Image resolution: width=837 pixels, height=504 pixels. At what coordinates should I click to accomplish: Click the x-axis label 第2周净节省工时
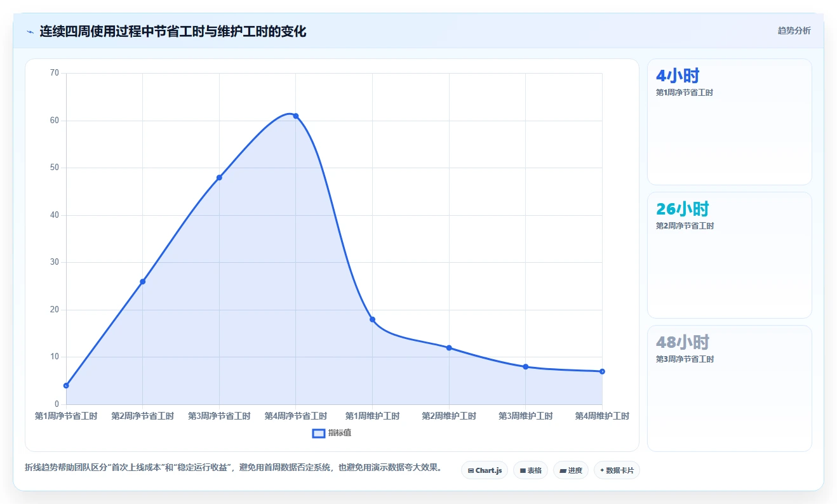[x=142, y=416]
